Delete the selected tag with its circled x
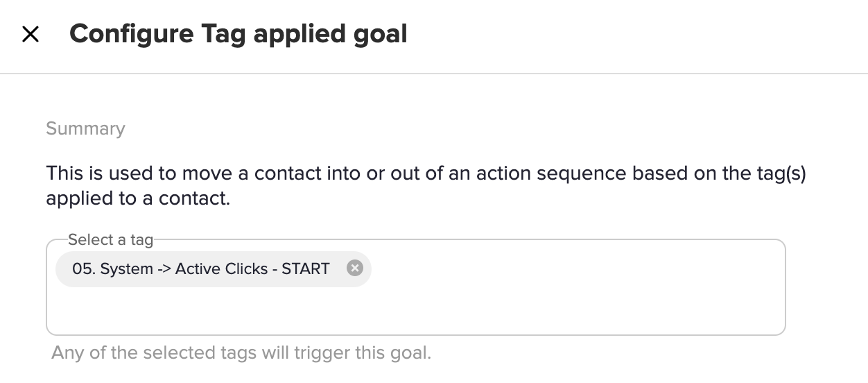 [355, 269]
